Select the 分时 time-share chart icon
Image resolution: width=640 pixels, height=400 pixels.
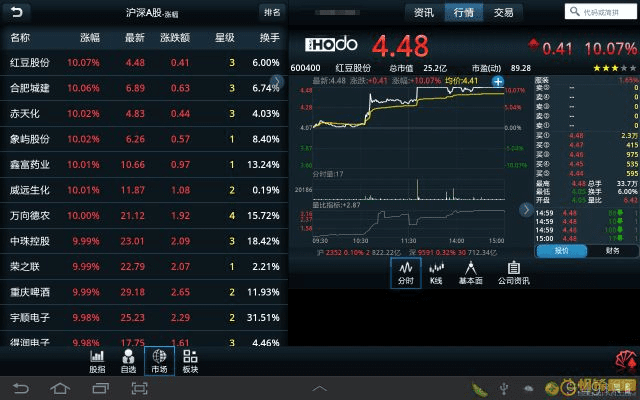point(405,273)
